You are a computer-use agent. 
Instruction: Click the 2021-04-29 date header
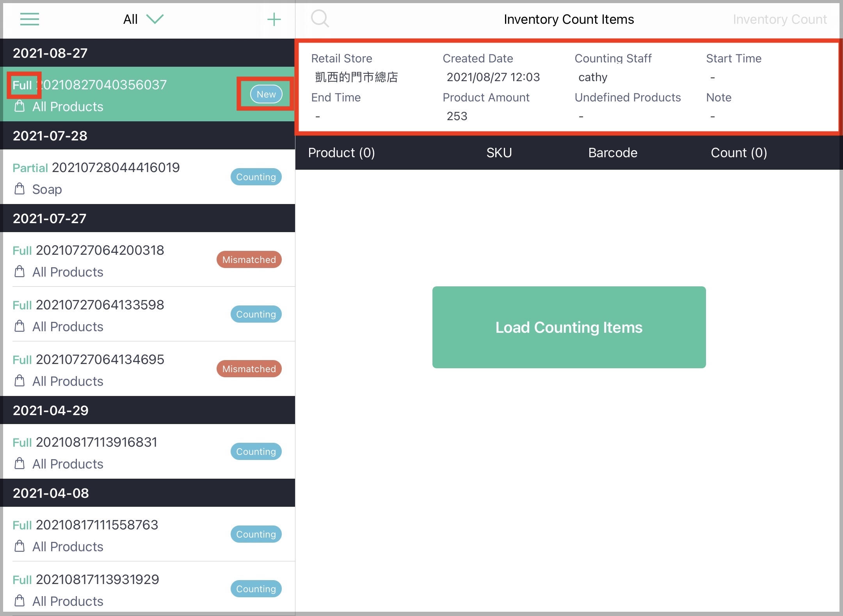coord(148,410)
